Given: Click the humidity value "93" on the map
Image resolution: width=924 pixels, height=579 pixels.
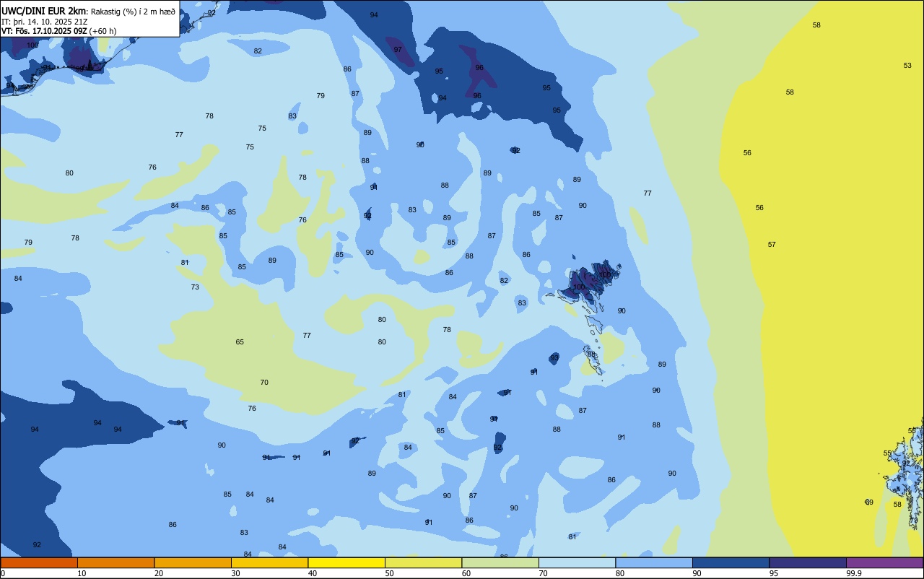Looking at the screenshot, I should click(x=554, y=358).
